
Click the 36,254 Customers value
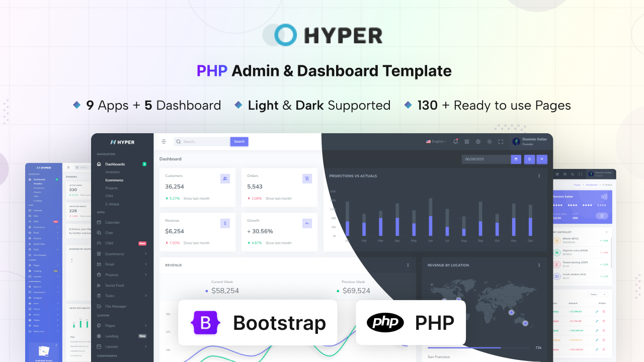point(175,187)
